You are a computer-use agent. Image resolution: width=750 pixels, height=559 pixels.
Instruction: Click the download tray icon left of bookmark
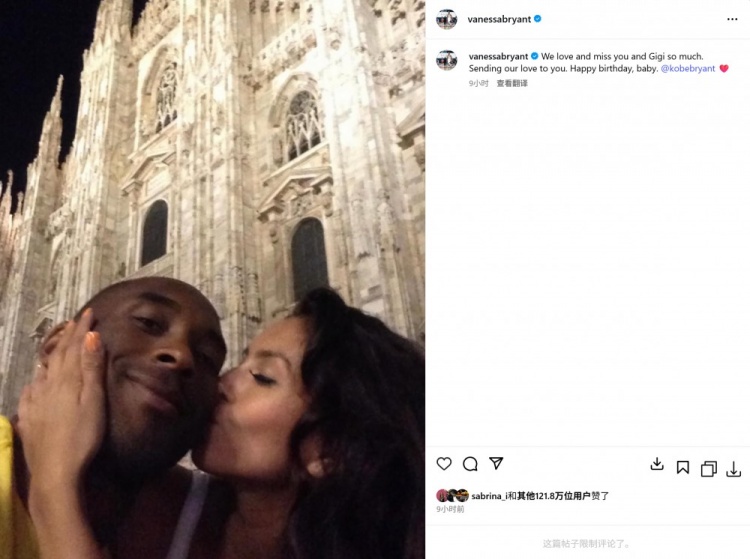tap(657, 464)
